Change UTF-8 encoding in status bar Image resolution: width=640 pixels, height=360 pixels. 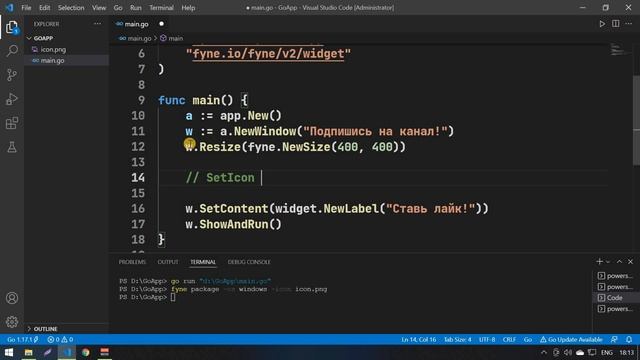pos(487,340)
